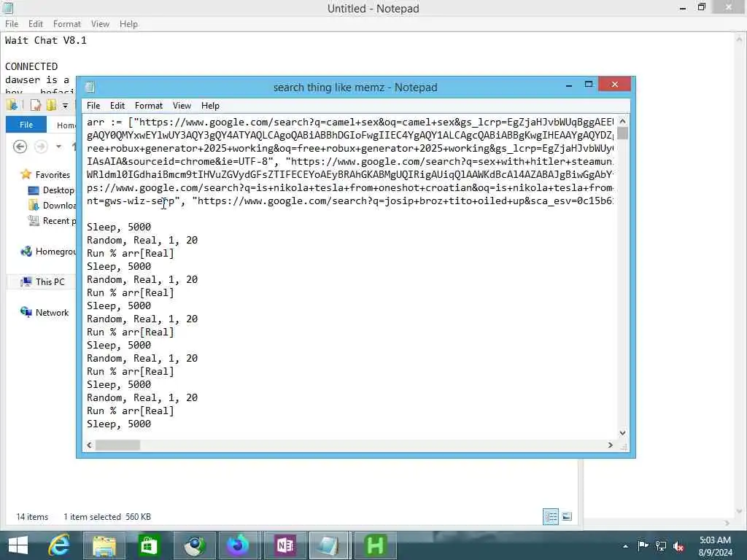The width and height of the screenshot is (747, 560).
Task: Open Customize Quick Access Toolbar dropdown
Action: (x=65, y=105)
